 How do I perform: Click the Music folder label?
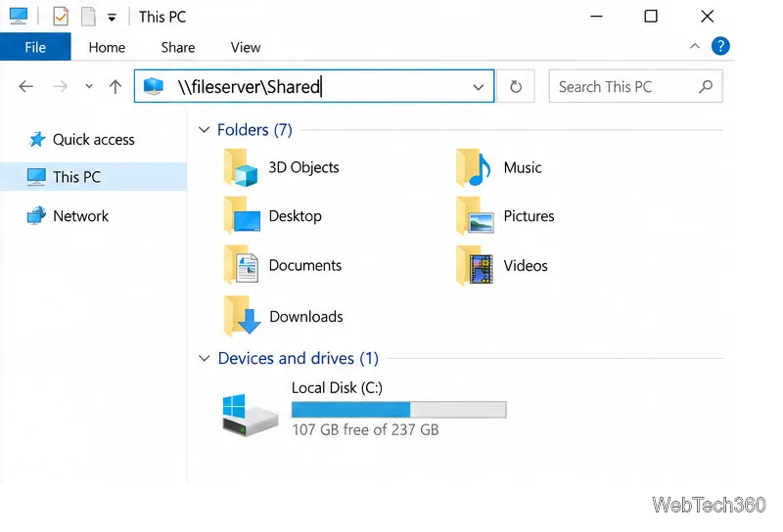[x=523, y=167]
